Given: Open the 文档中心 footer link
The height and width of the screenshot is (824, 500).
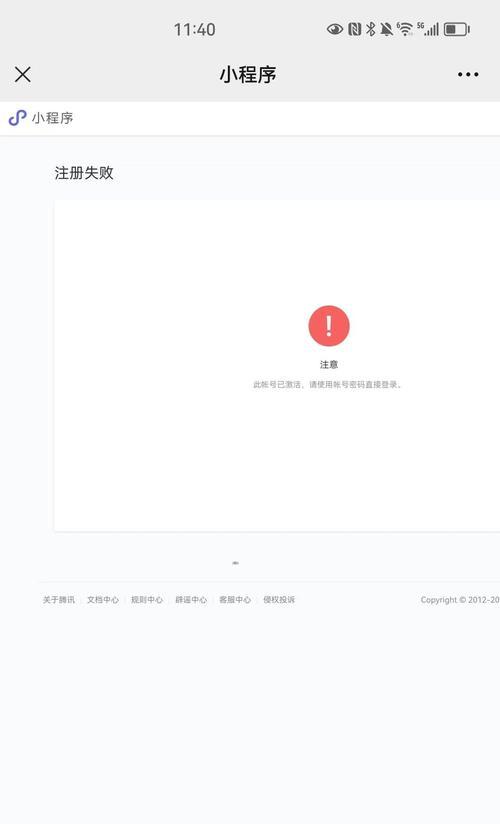Looking at the screenshot, I should (103, 600).
